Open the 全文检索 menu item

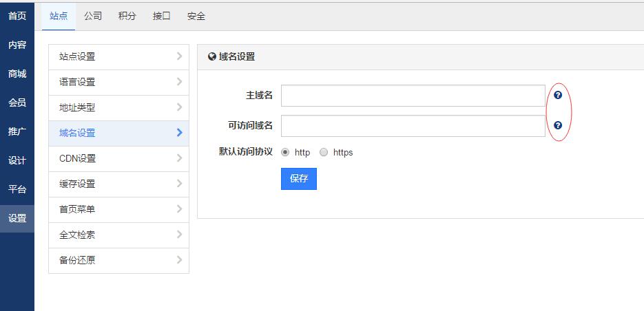coord(118,235)
